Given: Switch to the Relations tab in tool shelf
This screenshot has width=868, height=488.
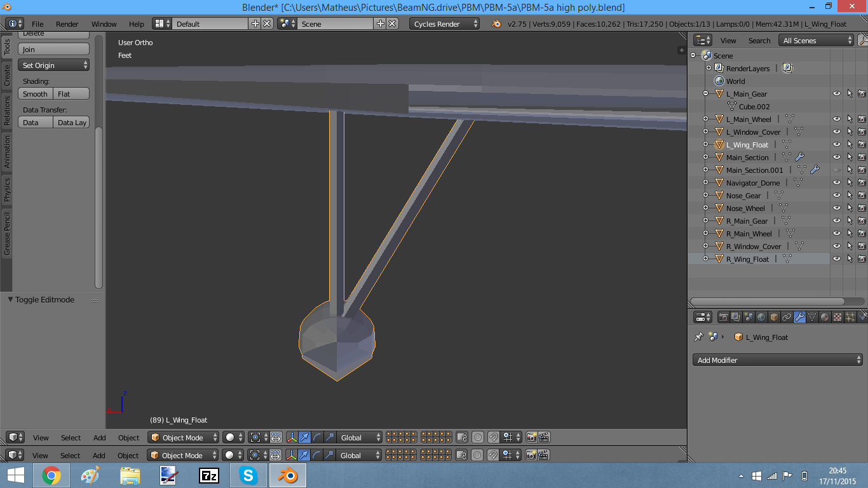Looking at the screenshot, I should point(7,110).
